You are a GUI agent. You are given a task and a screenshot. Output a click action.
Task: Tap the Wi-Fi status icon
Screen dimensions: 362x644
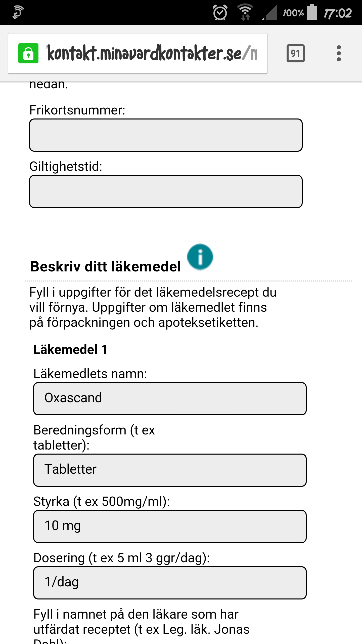pos(245,13)
